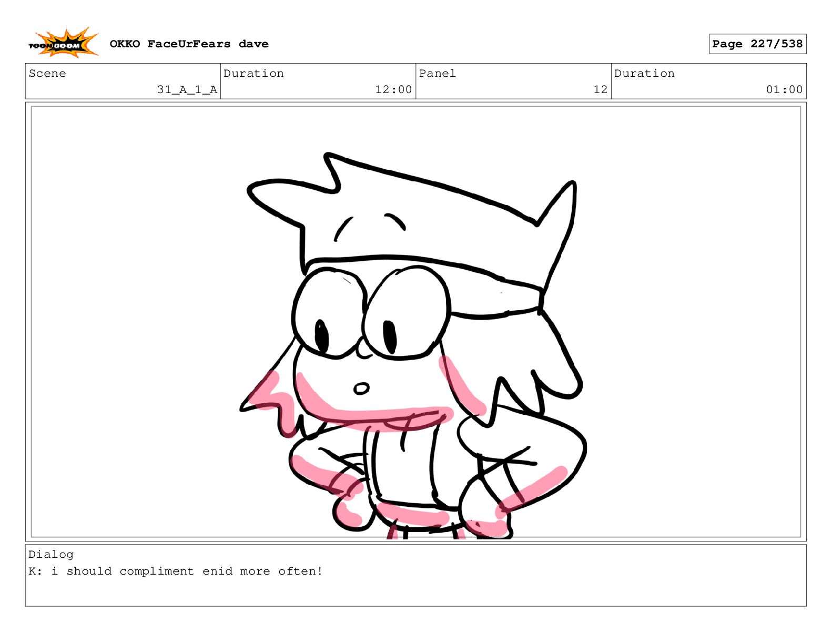Click the 'Page 227/538' box
This screenshot has height=644, width=832.
point(757,44)
